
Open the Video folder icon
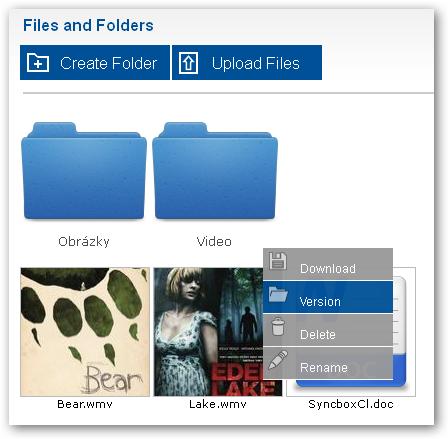tap(215, 171)
